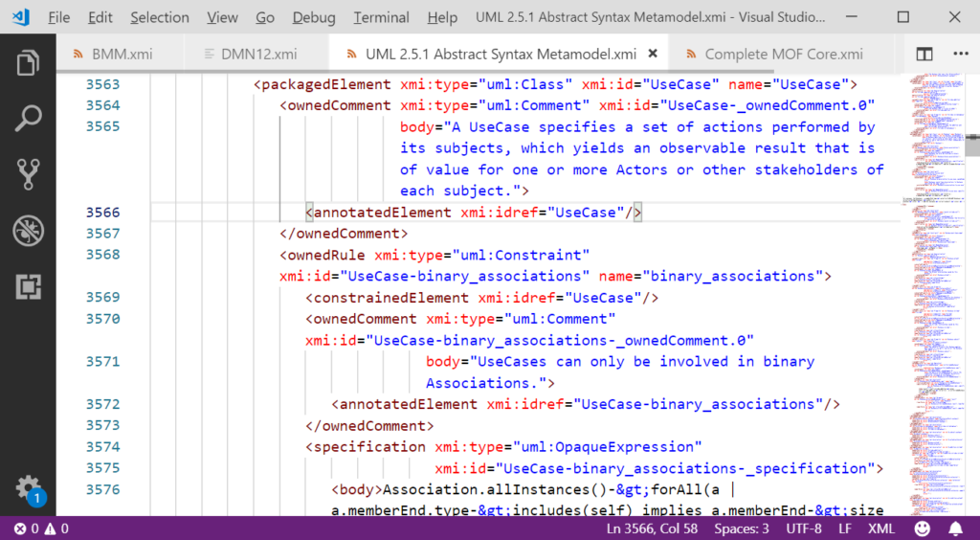Switch to the Complete MOF Core.xmi tab

pos(781,55)
